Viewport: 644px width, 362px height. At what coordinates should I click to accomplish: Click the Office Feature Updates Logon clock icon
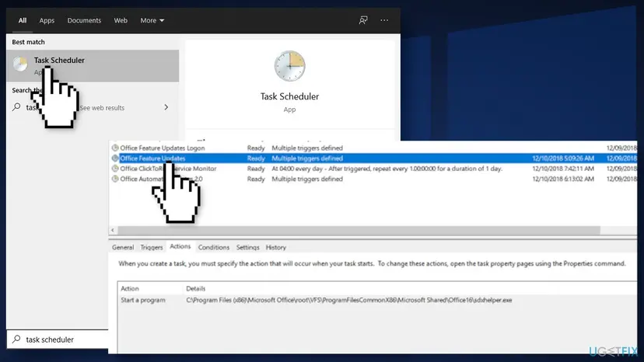tap(115, 148)
